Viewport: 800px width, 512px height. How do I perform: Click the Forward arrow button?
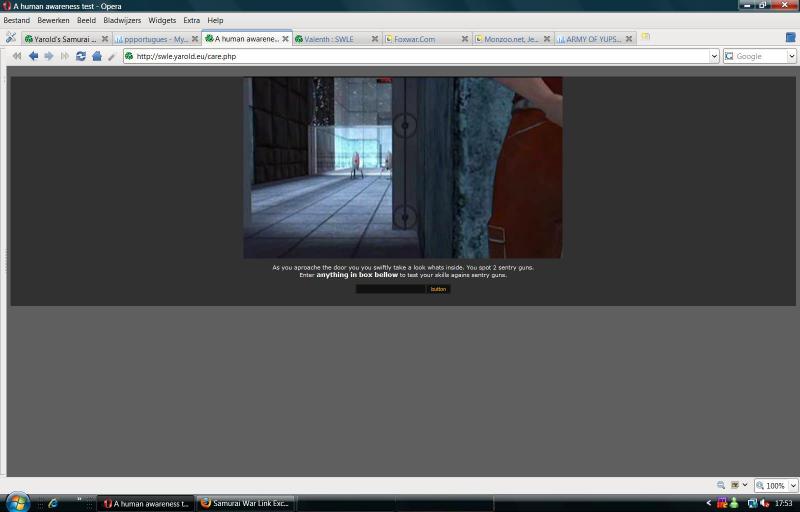click(x=49, y=56)
